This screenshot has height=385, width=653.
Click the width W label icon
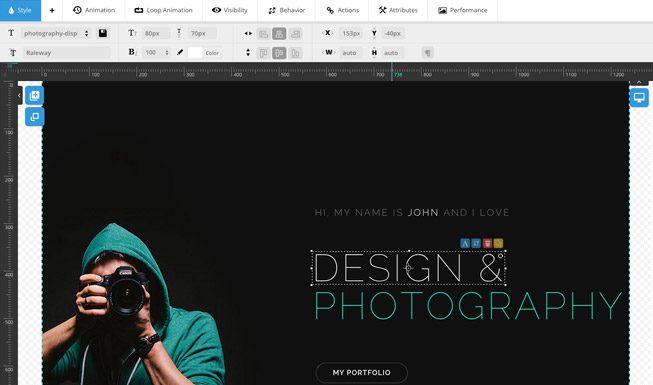329,52
